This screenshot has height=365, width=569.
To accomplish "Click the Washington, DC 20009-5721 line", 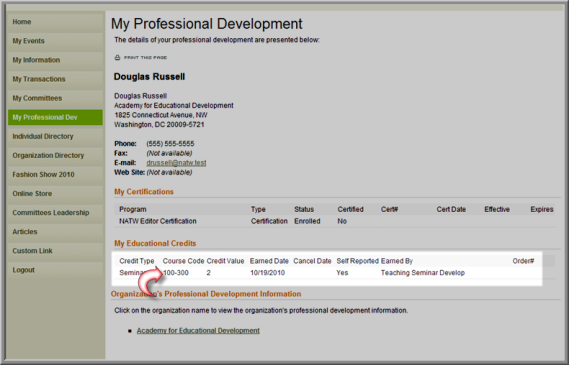I will (x=159, y=125).
